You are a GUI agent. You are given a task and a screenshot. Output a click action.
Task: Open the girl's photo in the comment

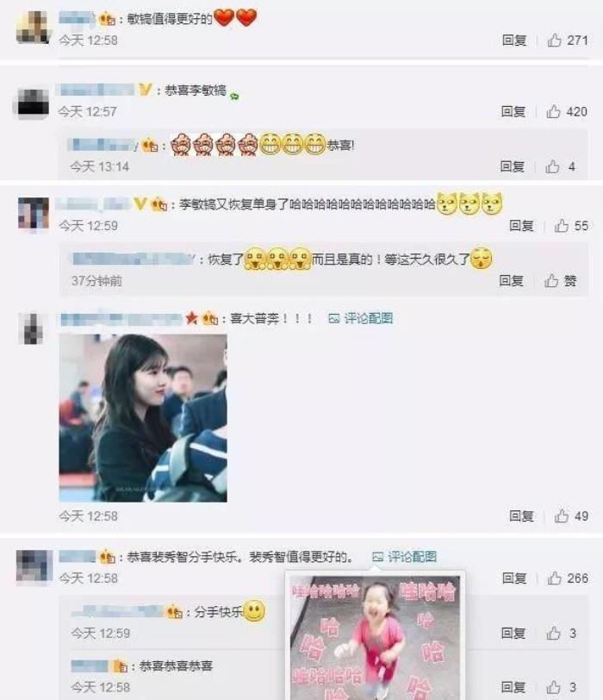[x=143, y=418]
